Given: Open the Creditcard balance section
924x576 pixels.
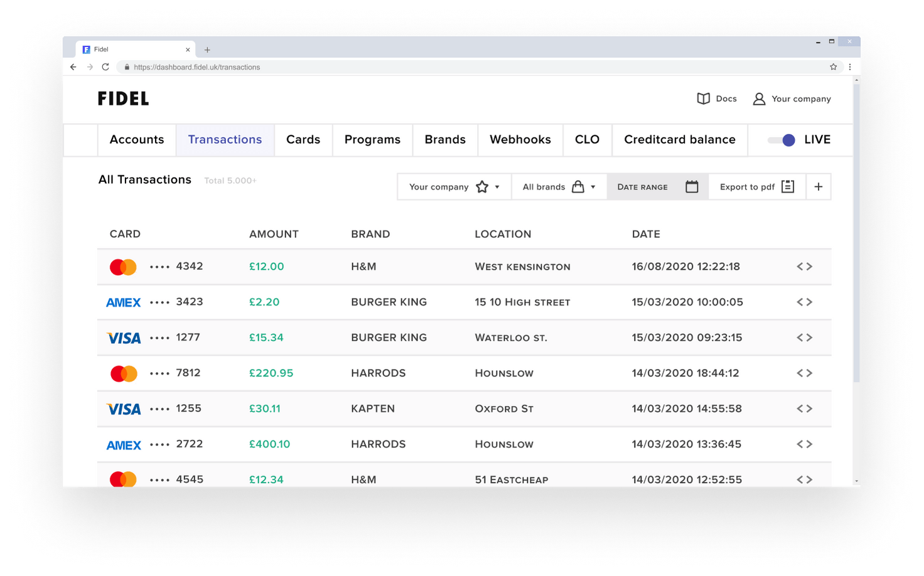Looking at the screenshot, I should (x=679, y=139).
